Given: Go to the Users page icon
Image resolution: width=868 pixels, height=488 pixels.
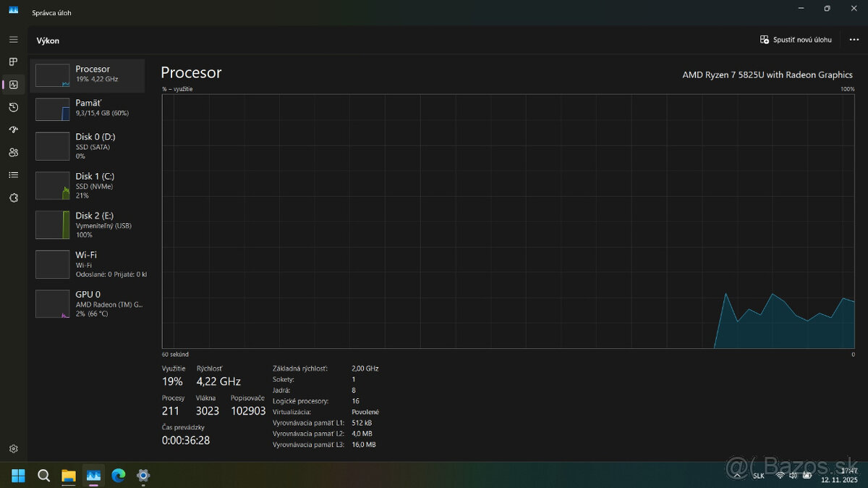Looking at the screenshot, I should click(13, 152).
